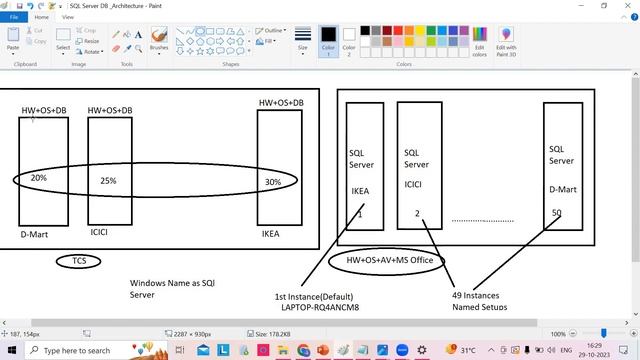Select the Magnifier tool
Screen dimensions: 640x360
coord(138,49)
